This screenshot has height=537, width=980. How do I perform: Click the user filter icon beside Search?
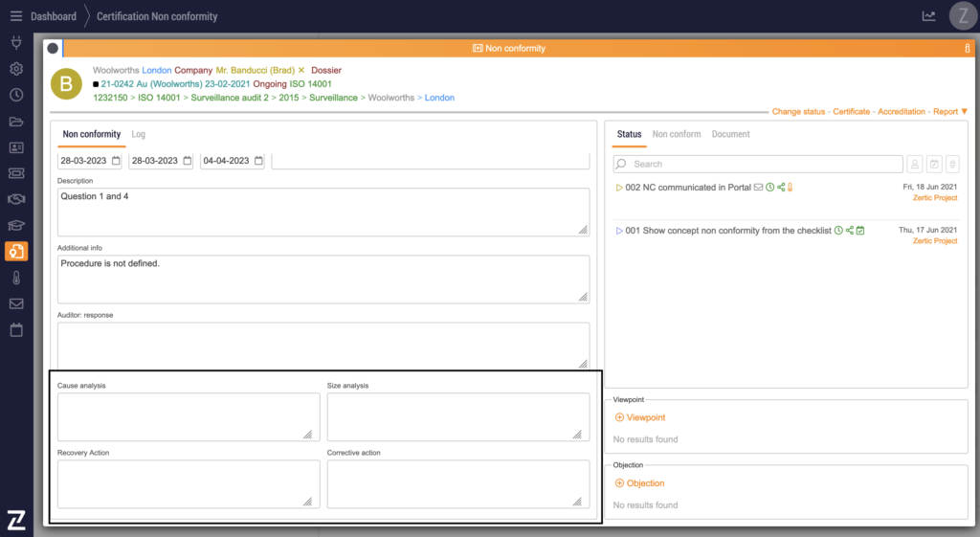click(x=914, y=164)
